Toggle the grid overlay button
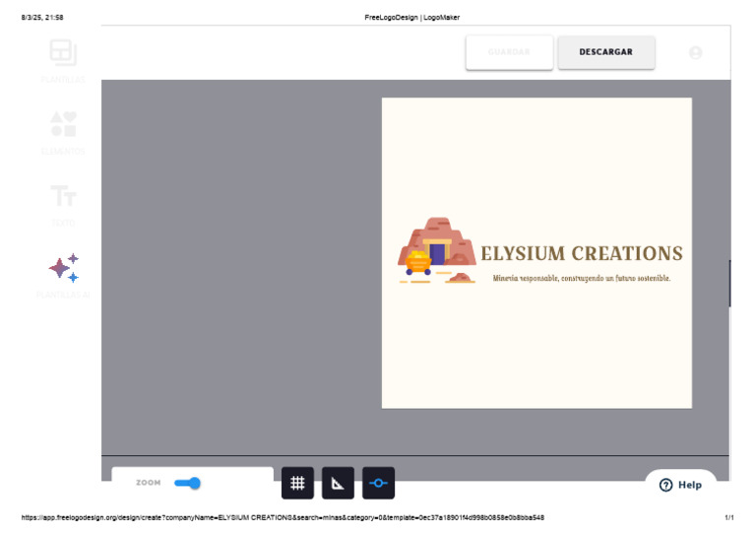 [x=297, y=484]
